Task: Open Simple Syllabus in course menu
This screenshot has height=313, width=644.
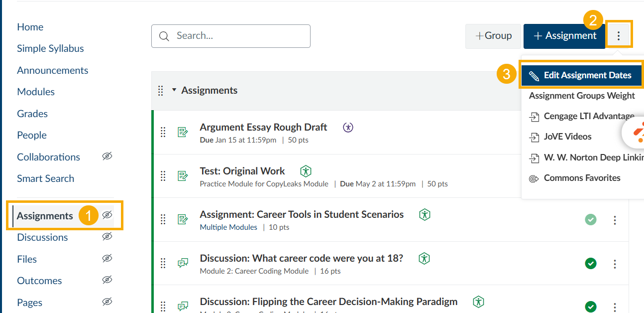Action: coord(50,48)
